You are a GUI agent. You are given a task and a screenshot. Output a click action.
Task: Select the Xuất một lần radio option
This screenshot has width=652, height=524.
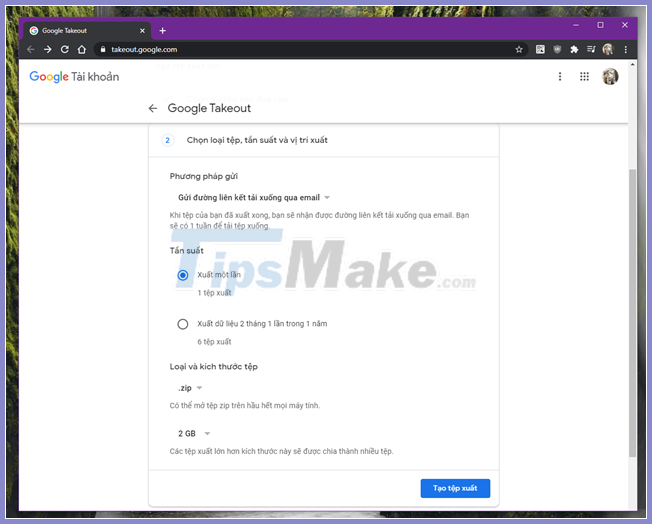point(183,275)
